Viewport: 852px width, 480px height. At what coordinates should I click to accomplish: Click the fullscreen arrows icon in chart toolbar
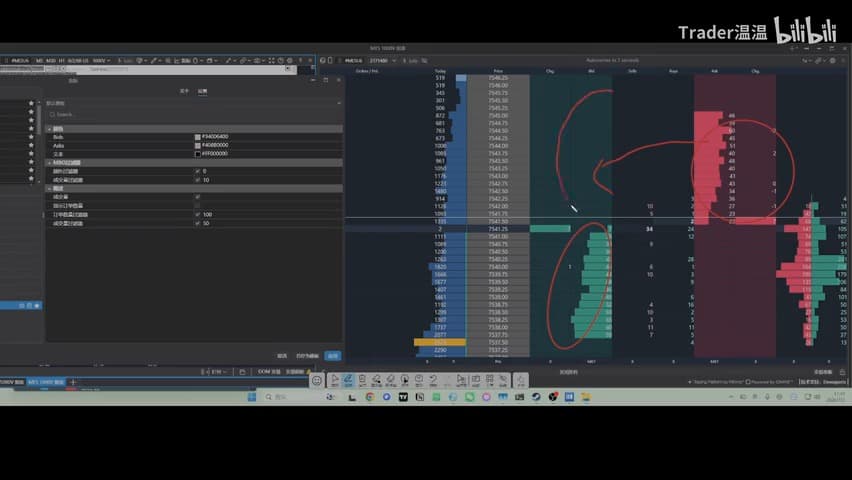click(271, 60)
